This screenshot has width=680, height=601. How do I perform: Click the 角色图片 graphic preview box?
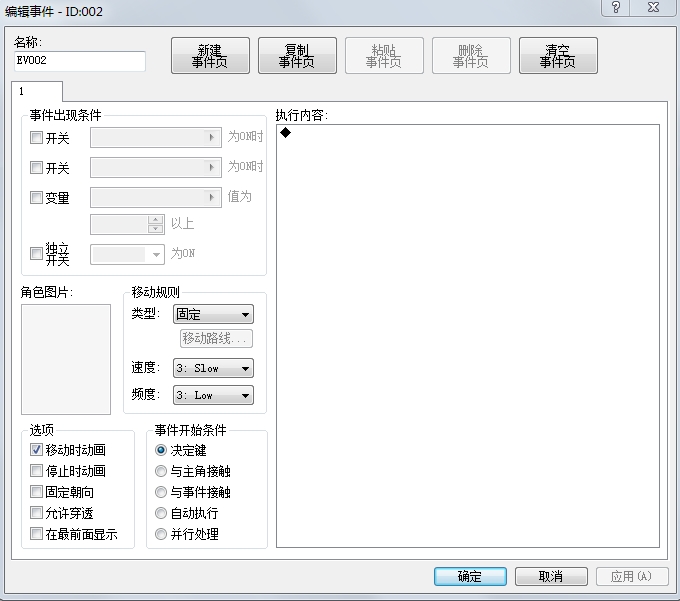[66, 359]
